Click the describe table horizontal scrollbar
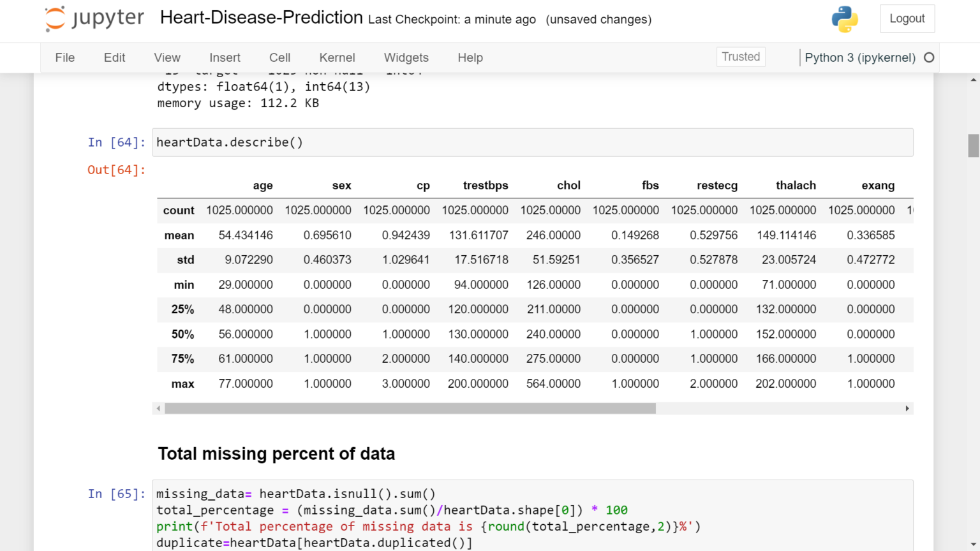 410,408
